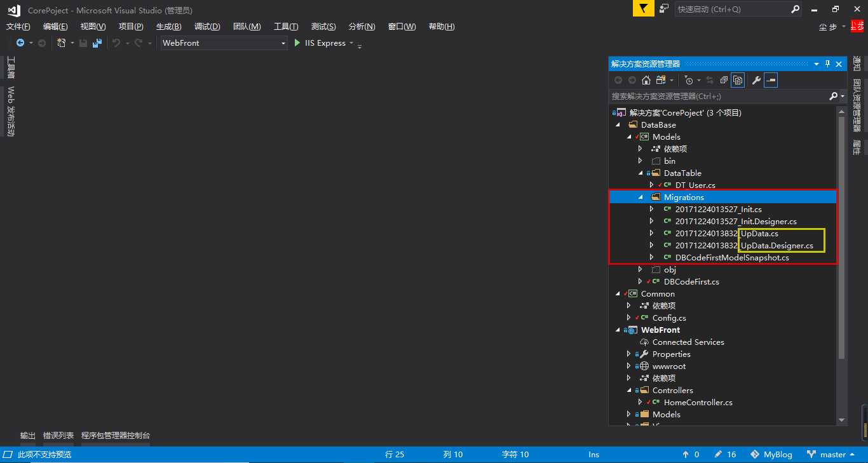Select Config.cs under Common project

point(669,318)
